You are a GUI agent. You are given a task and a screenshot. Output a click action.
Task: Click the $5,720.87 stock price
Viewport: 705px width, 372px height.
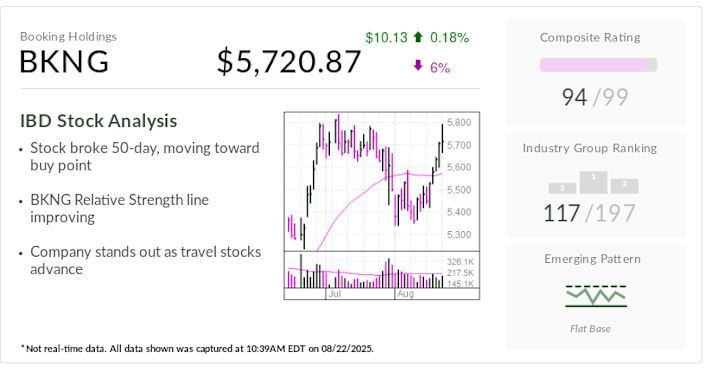click(289, 62)
